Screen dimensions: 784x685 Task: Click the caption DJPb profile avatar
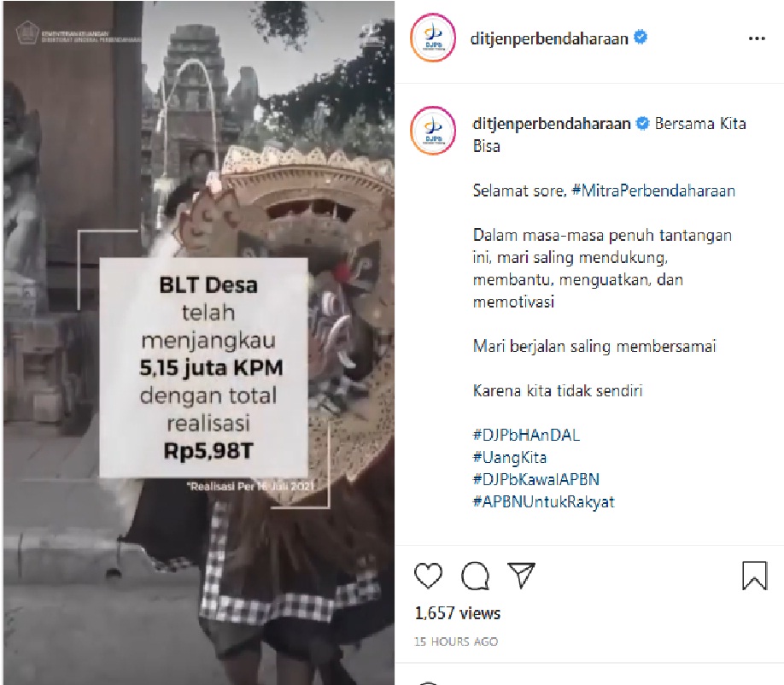tap(433, 131)
